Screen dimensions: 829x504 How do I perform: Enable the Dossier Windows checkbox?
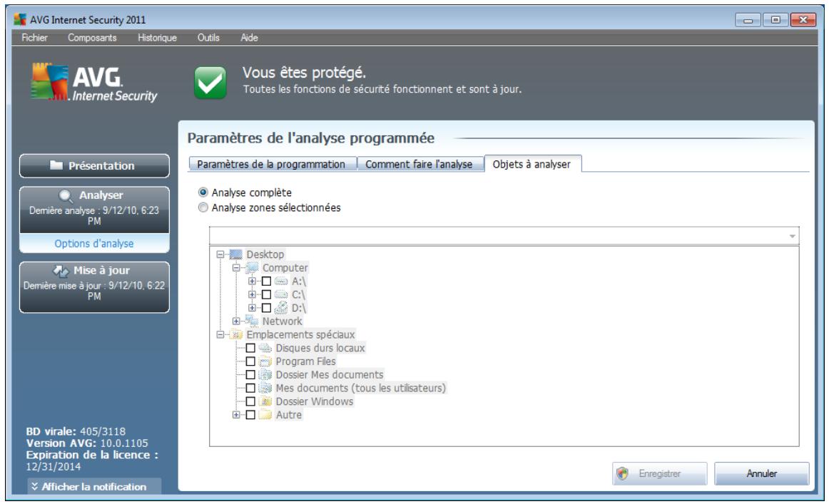click(x=250, y=401)
